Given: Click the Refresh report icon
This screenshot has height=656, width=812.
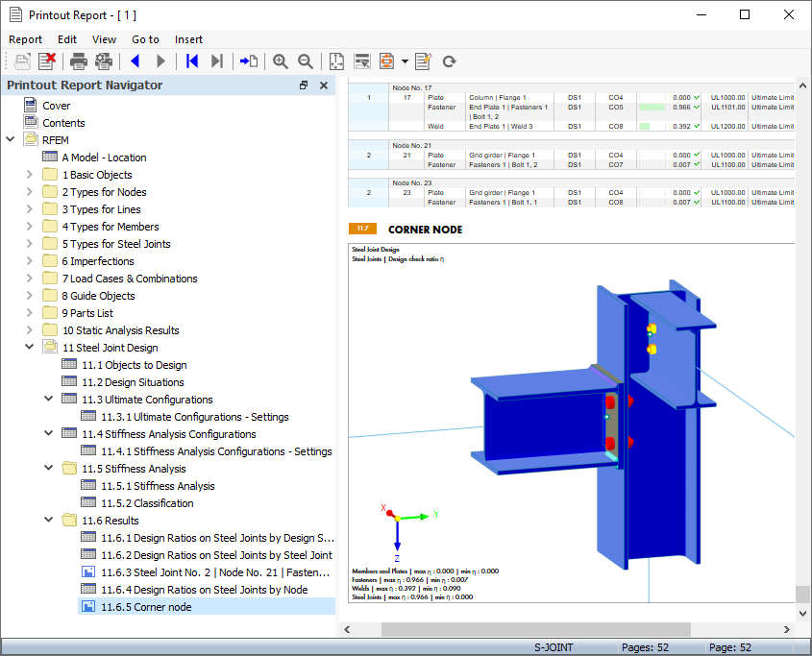Looking at the screenshot, I should pos(449,61).
